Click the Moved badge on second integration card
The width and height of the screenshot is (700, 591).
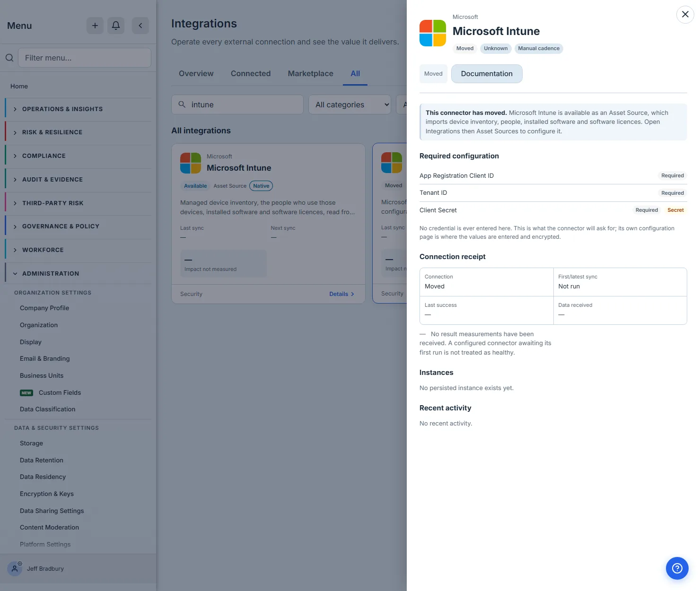pos(394,186)
